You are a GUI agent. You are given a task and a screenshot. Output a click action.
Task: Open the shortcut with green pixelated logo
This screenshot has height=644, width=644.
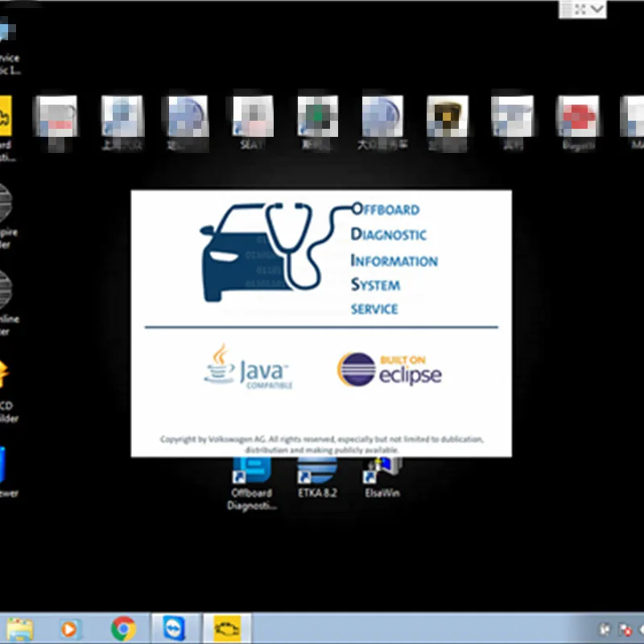(x=317, y=122)
